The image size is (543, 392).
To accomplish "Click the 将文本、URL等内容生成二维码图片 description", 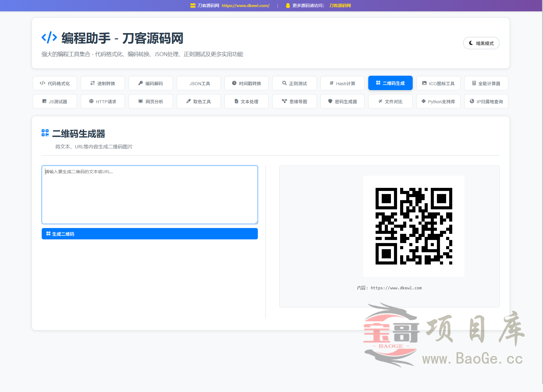I will coord(94,147).
